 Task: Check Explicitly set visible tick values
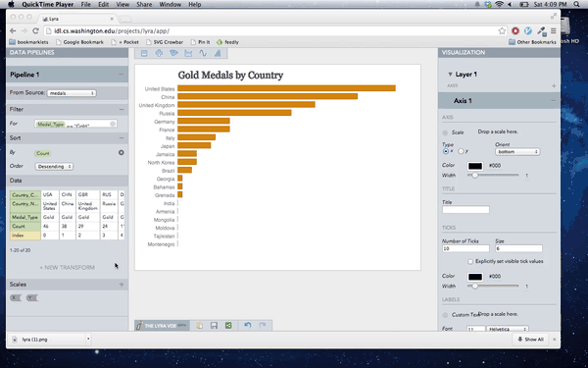(x=470, y=261)
